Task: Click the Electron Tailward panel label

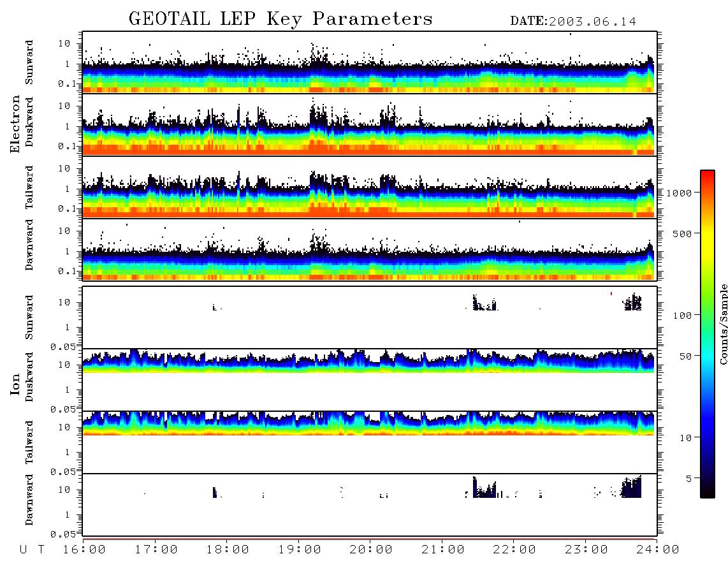Action: (x=29, y=187)
